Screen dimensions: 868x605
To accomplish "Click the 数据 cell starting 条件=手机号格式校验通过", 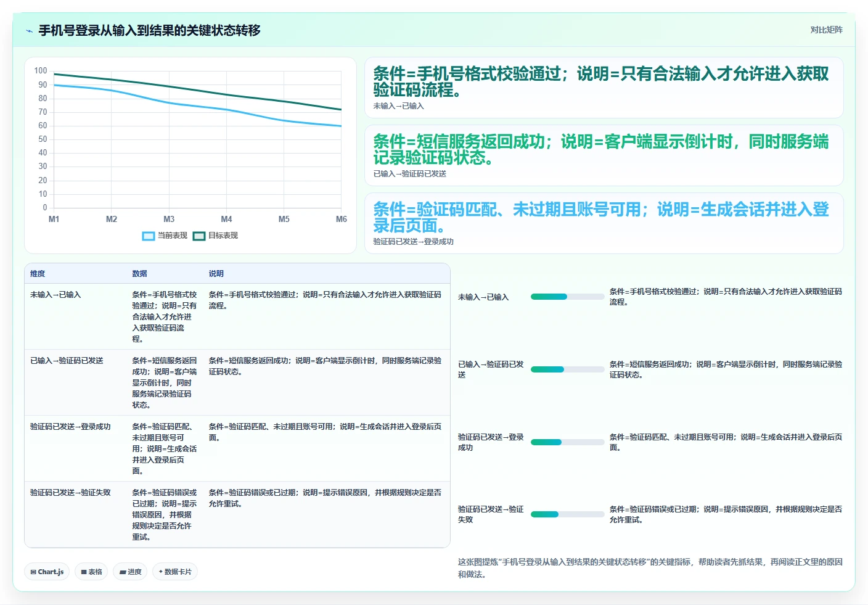I will (x=165, y=317).
